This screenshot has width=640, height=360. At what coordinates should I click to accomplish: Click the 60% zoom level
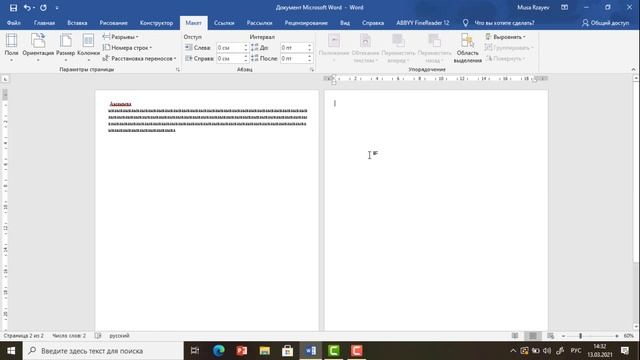point(629,336)
